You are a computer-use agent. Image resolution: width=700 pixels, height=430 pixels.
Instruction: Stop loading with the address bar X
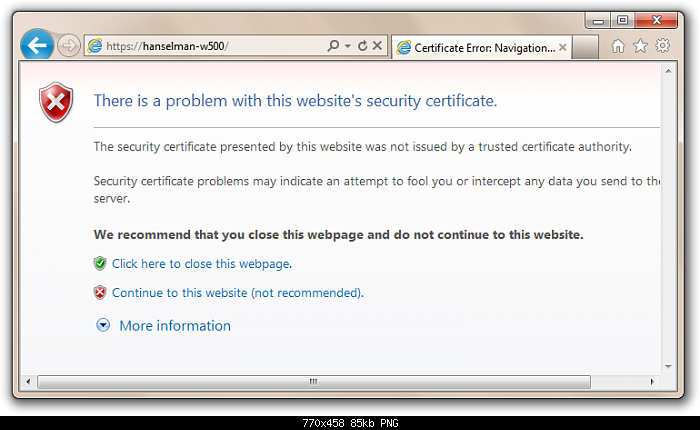coord(377,46)
